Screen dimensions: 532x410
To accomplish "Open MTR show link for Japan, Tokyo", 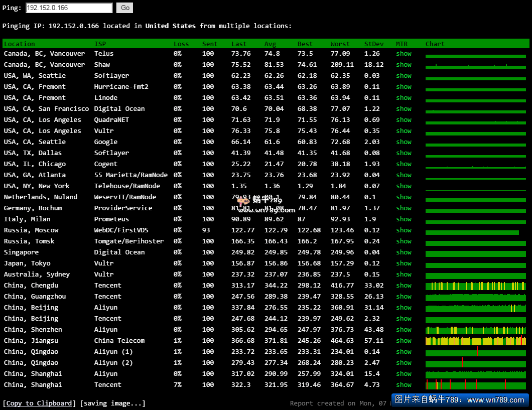I will 404,263.
